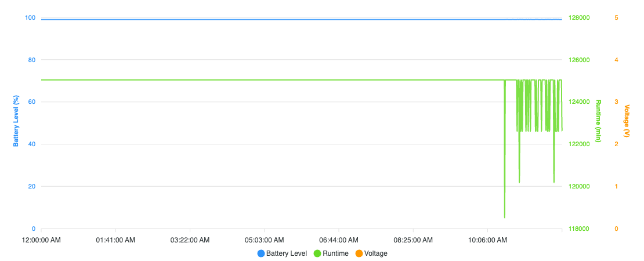This screenshot has width=644, height=261.
Task: Hide the Voltage series via legend
Action: 371,253
